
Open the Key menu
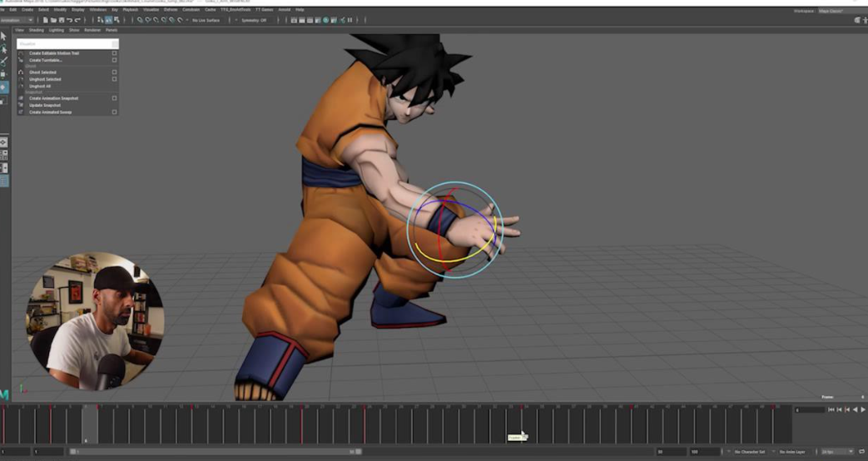pyautogui.click(x=115, y=9)
